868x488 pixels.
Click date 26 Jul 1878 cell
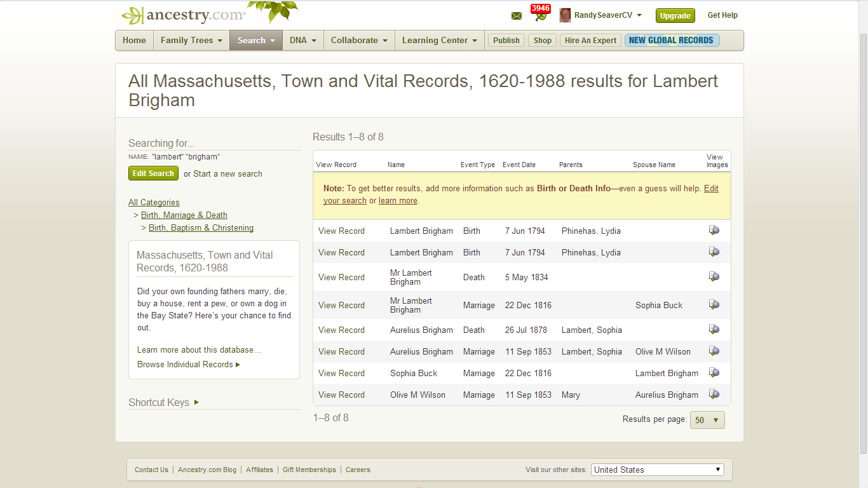(526, 330)
